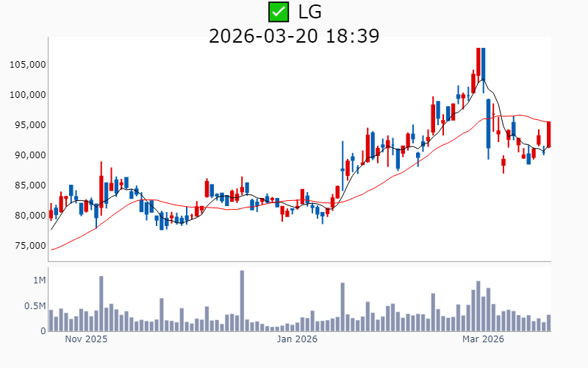Click the tall mid-November volume bar above 1M
The image size is (588, 368).
point(101,303)
